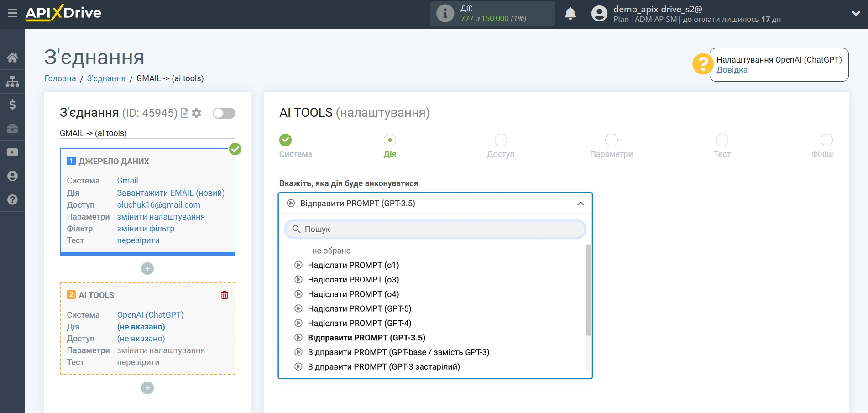Open the payments dollar icon in sidebar

(12, 105)
